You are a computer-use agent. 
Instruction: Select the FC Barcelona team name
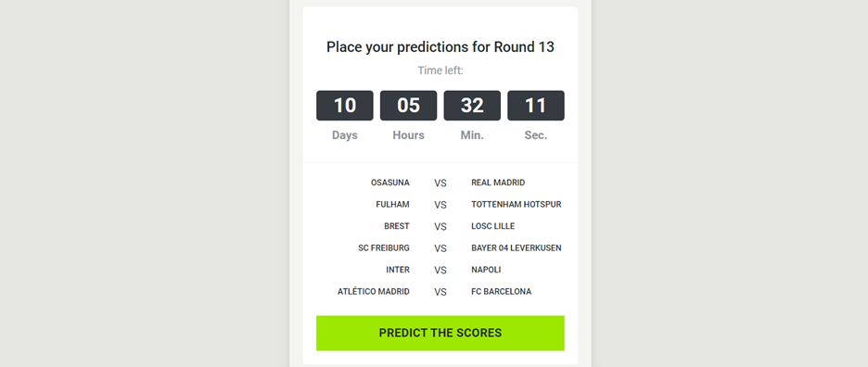501,291
